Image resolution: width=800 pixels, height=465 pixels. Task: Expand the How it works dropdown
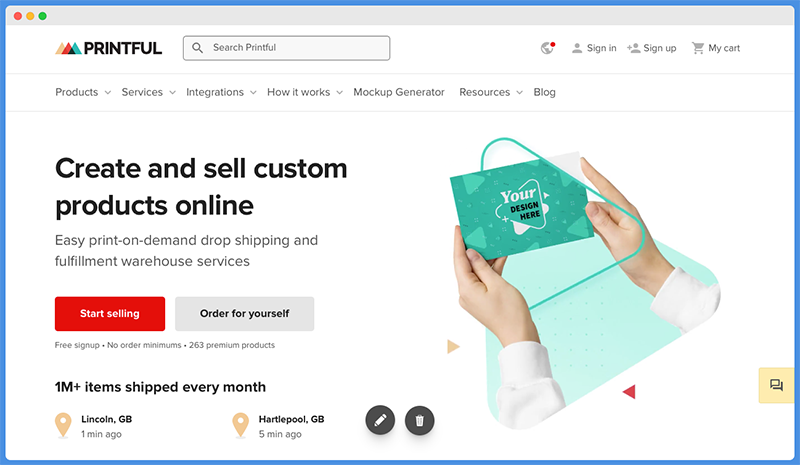pyautogui.click(x=305, y=92)
